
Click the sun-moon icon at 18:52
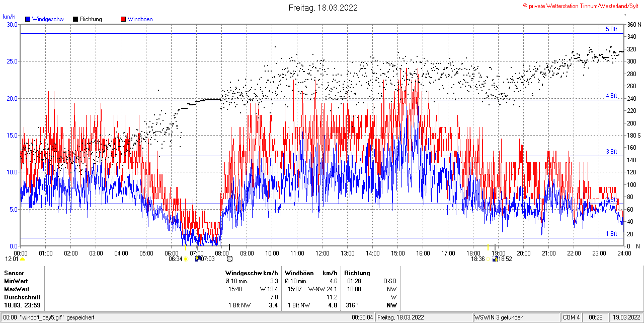tap(496, 259)
